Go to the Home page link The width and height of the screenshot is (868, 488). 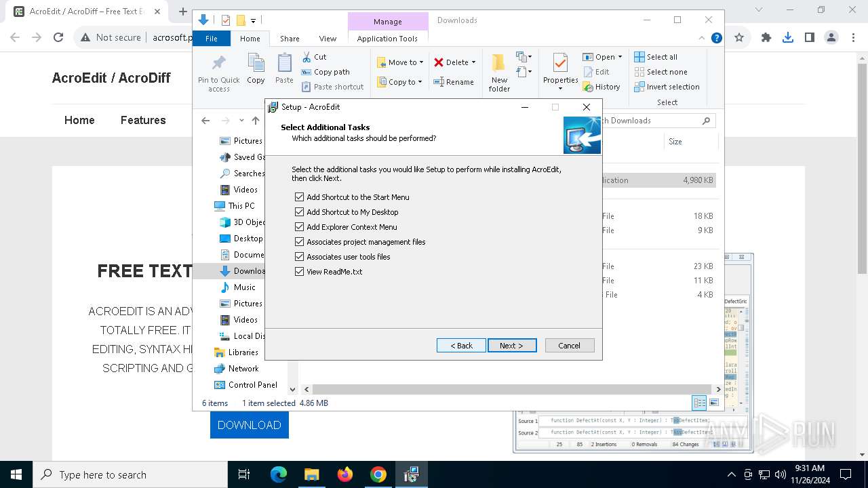(x=79, y=120)
